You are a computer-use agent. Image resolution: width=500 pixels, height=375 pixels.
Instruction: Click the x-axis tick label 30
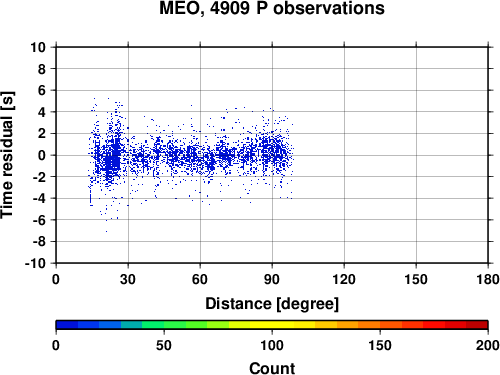tap(128, 279)
